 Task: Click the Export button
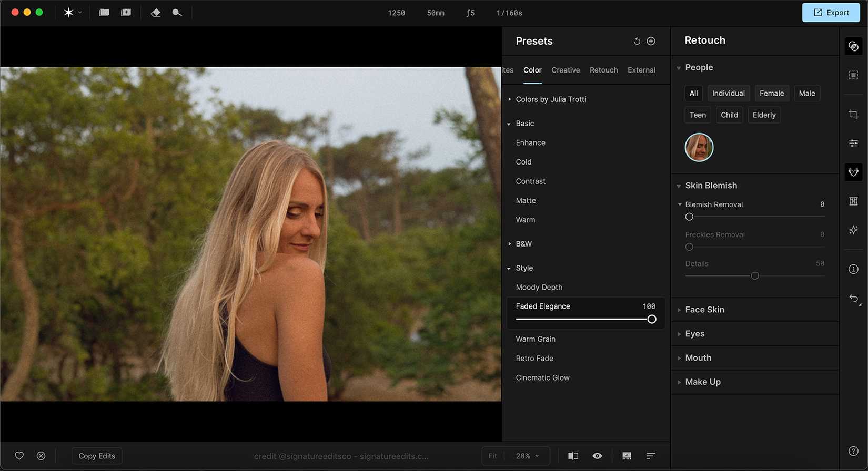tap(831, 13)
